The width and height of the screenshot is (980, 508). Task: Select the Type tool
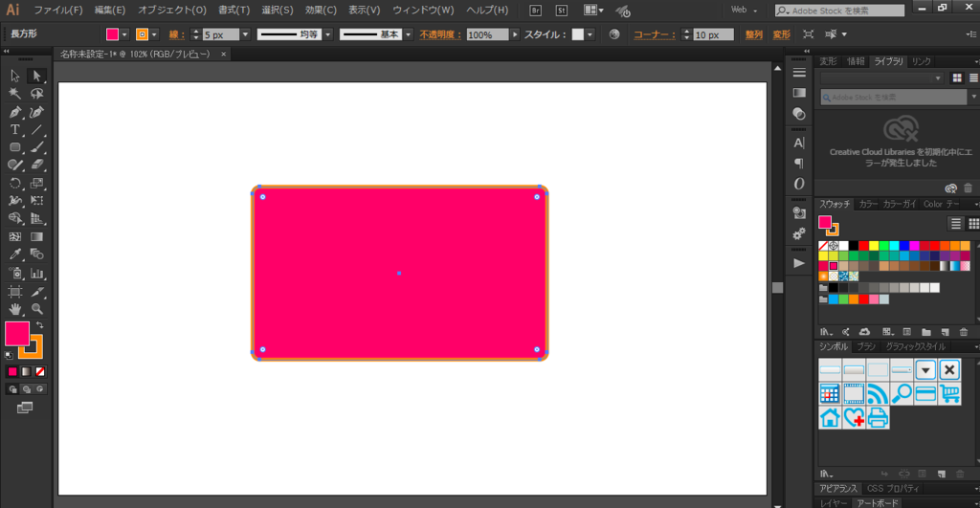point(15,129)
